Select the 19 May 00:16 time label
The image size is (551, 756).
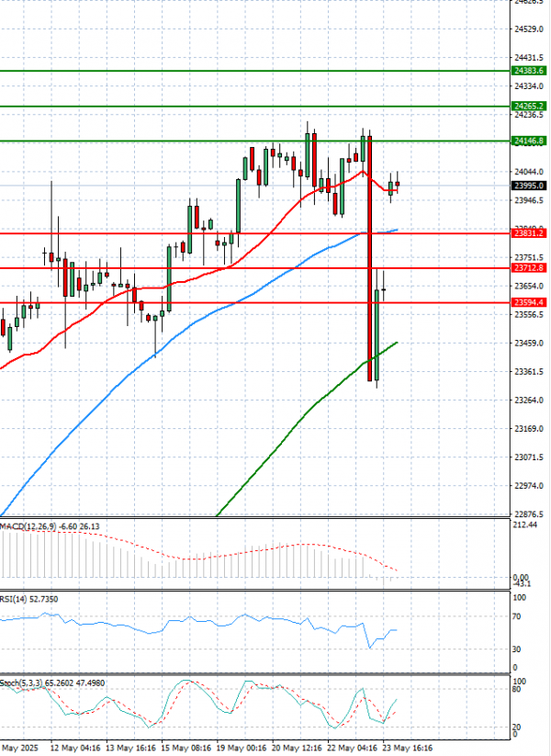pos(242,749)
